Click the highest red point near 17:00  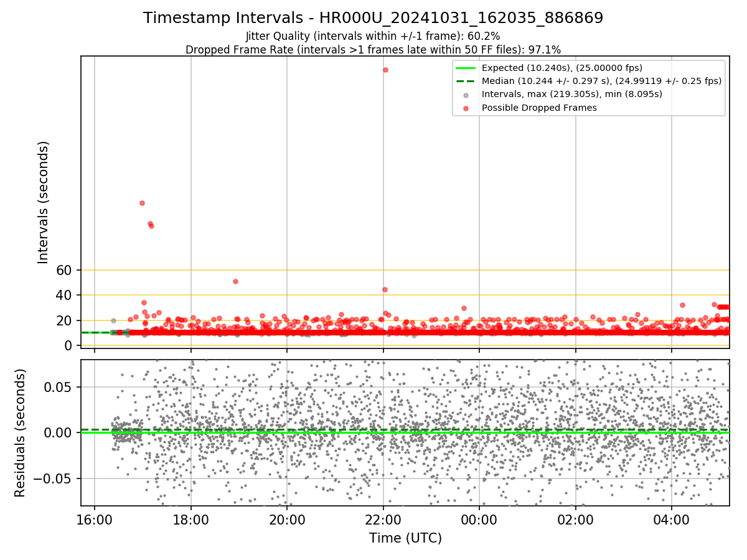point(142,203)
